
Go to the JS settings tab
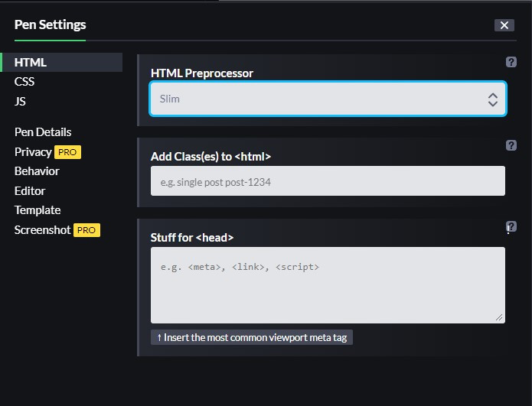(x=21, y=101)
